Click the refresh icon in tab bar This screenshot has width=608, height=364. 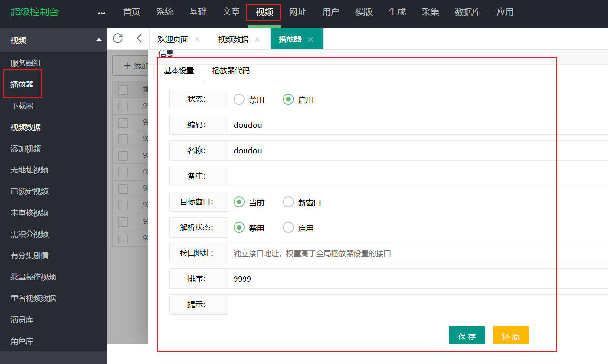(118, 38)
